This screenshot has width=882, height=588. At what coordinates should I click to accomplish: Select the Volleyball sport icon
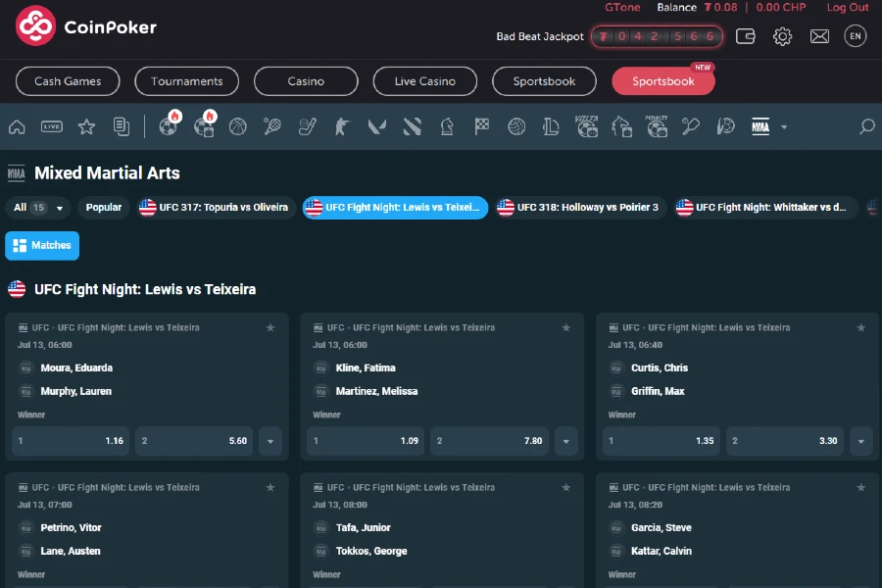(x=516, y=126)
